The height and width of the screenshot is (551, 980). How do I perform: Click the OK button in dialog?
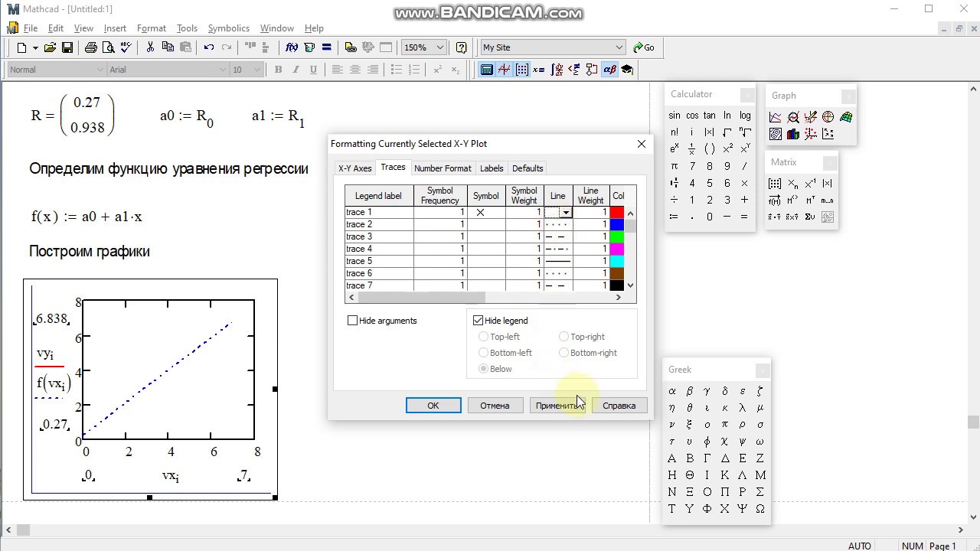pyautogui.click(x=433, y=406)
